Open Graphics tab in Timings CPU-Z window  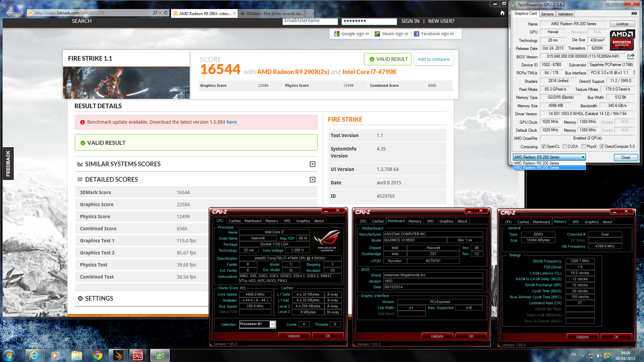[591, 222]
